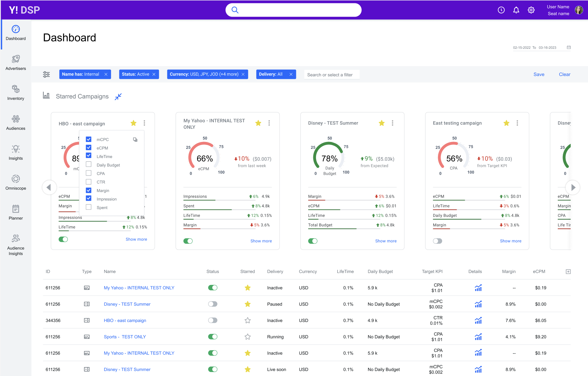Copy icon next to mCPC option
The image size is (588, 376).
tap(135, 140)
